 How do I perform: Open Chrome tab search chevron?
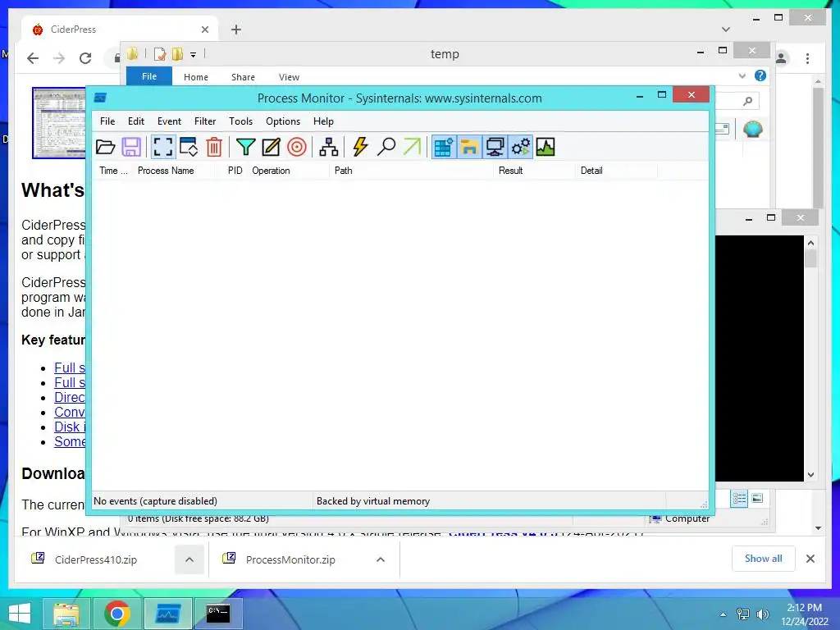point(725,30)
